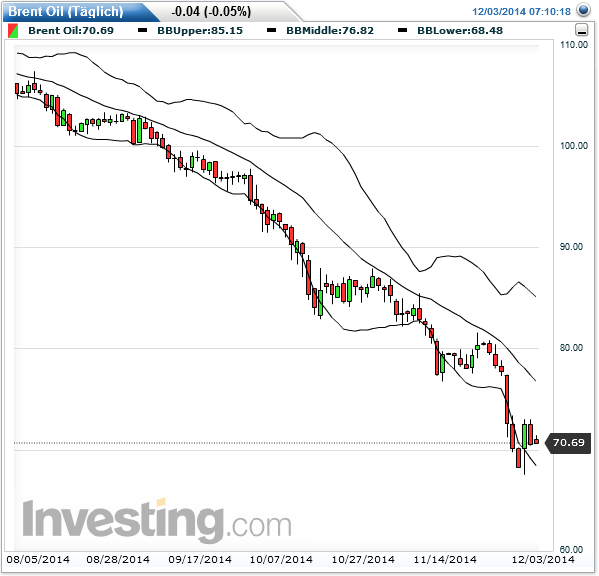The width and height of the screenshot is (599, 576).
Task: Click the 09/17/2014 date axis label
Action: 200,560
